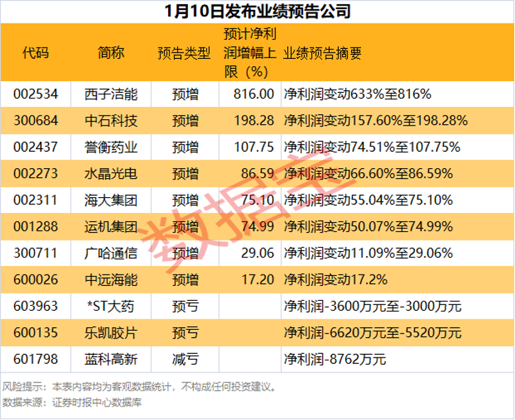The image size is (515, 420).
Task: Click summary 净利润变动157.60%至198.28%
Action: pos(376,121)
